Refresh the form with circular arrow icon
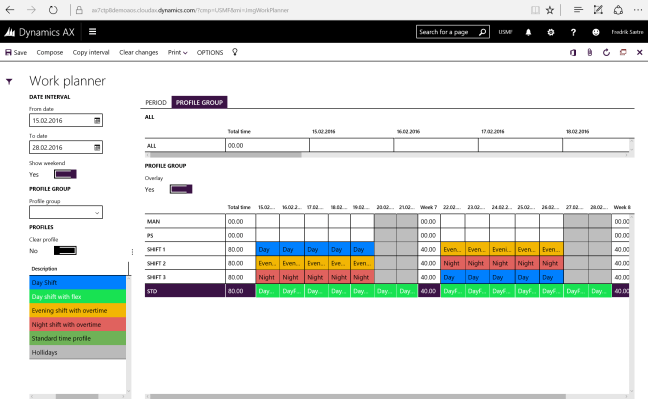The width and height of the screenshot is (648, 399). 606,53
